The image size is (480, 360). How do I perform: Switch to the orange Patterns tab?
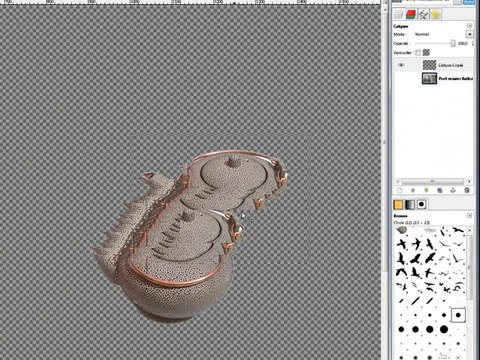tap(398, 204)
